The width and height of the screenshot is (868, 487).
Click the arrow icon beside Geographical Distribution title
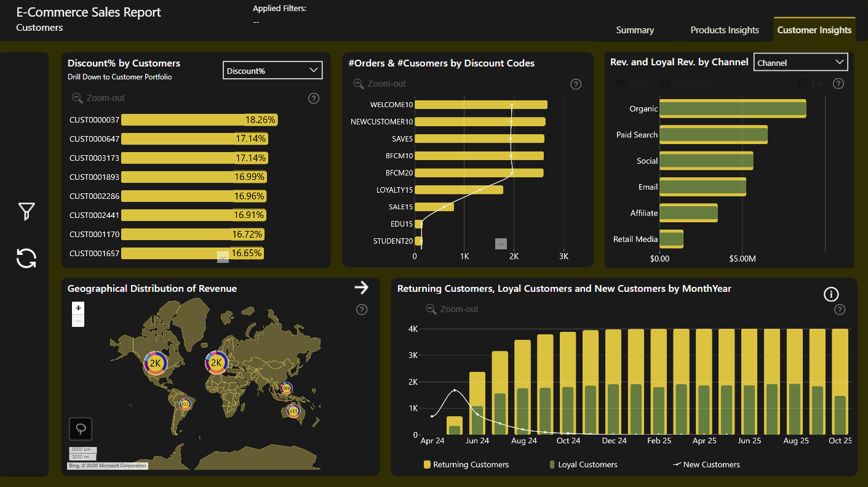point(361,287)
